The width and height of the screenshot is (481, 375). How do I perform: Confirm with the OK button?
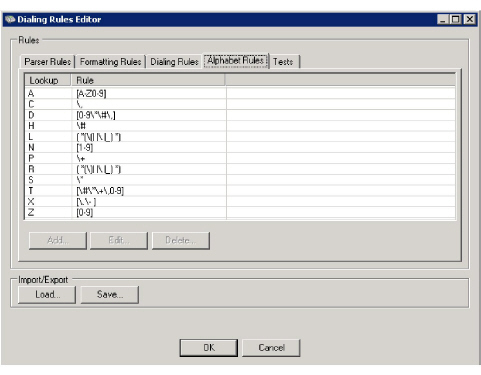click(209, 348)
